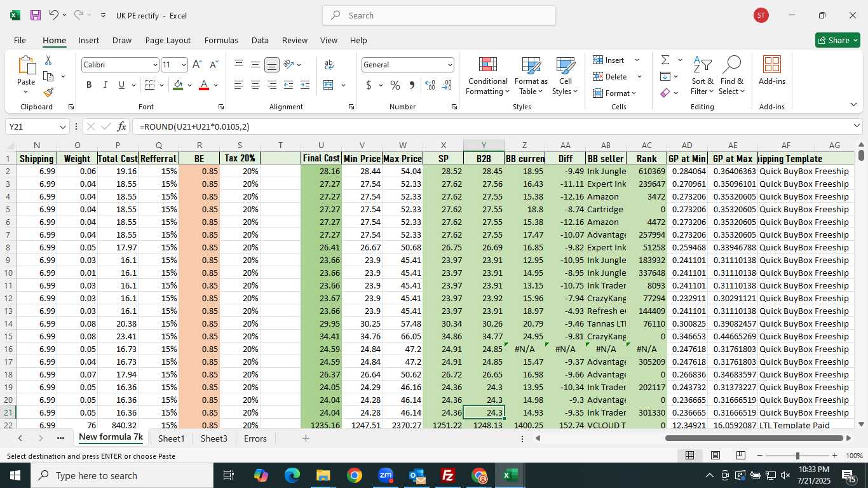Viewport: 868px width, 488px height.
Task: Click Format cells button
Action: point(614,93)
